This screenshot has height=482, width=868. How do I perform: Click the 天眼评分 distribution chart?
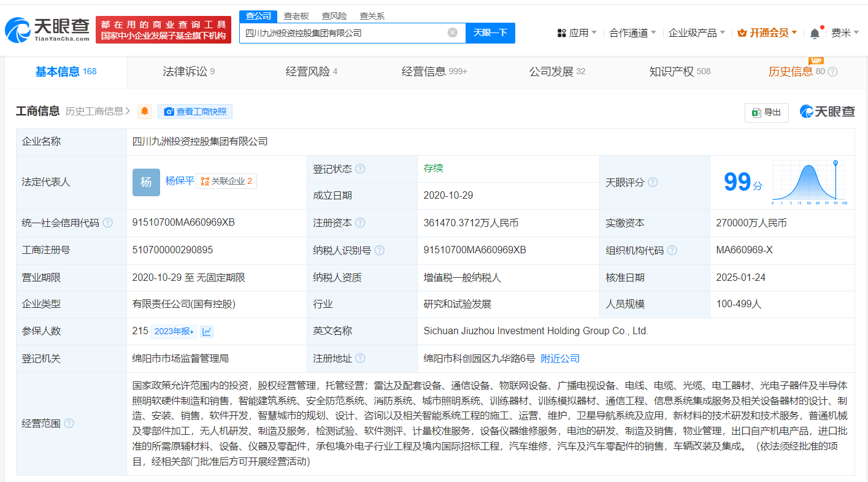pyautogui.click(x=810, y=182)
